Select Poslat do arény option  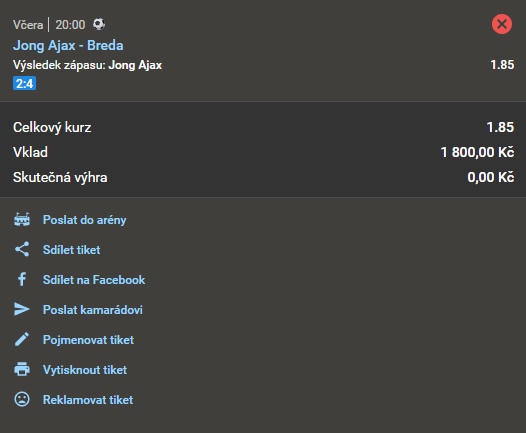click(x=85, y=220)
